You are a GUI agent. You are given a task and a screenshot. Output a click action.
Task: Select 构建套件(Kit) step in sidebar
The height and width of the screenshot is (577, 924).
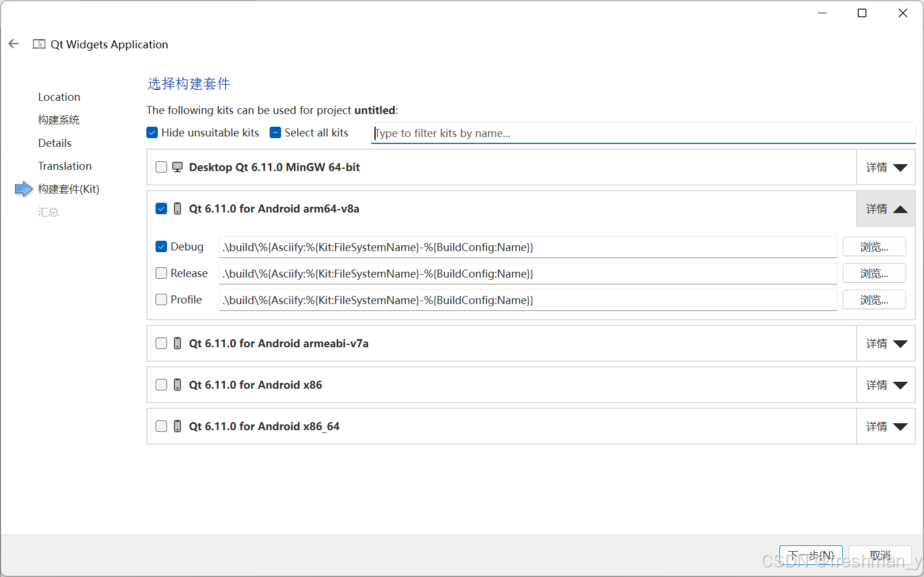pyautogui.click(x=69, y=189)
